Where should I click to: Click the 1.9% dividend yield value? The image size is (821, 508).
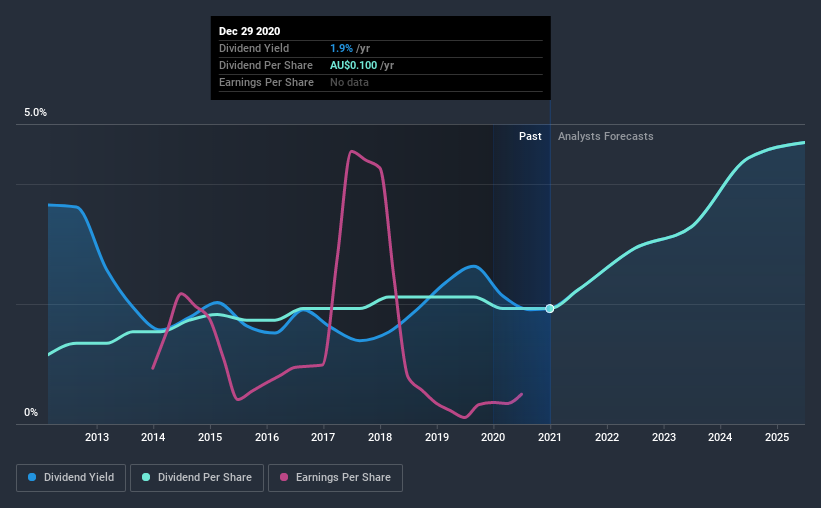pos(341,48)
